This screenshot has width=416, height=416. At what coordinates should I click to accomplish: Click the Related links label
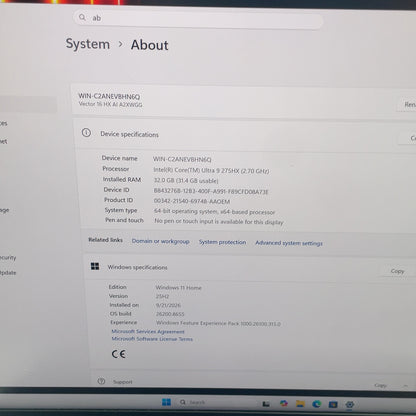coord(105,240)
